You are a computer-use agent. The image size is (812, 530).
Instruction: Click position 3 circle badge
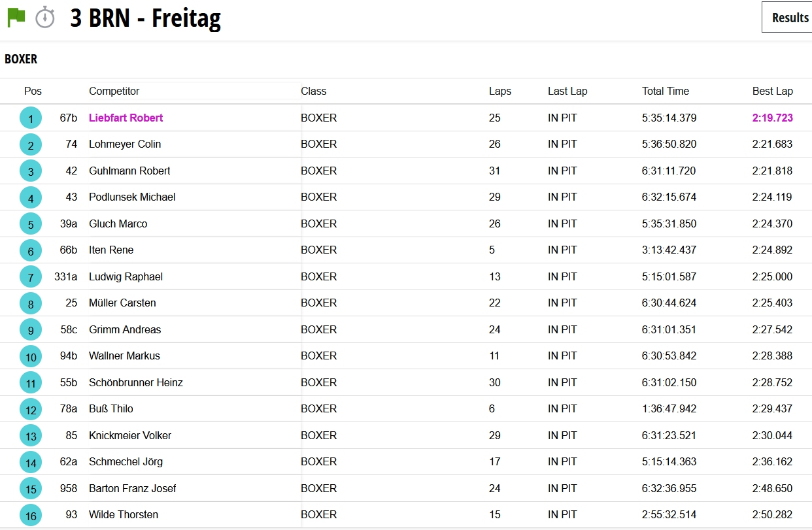click(31, 171)
